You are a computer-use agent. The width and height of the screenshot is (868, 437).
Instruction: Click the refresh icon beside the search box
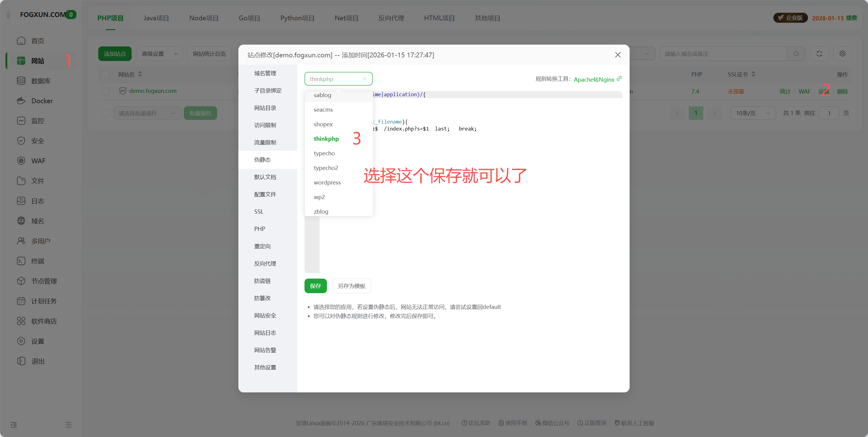click(819, 53)
